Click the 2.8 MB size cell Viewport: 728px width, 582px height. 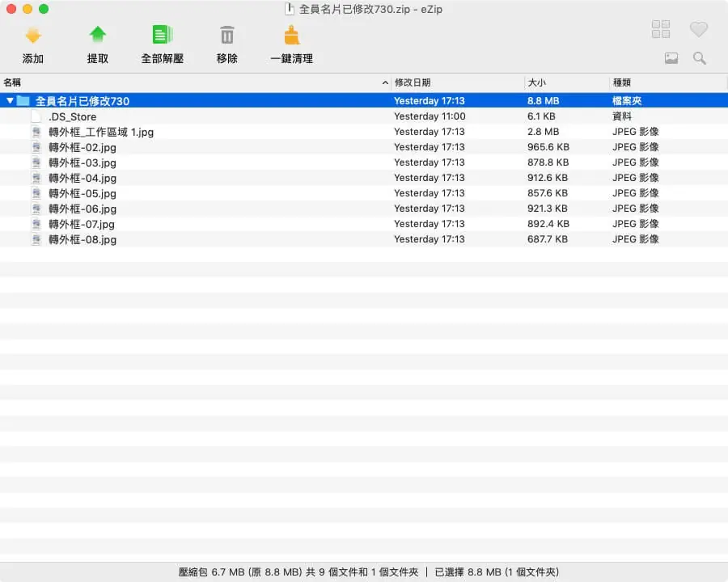tap(543, 131)
